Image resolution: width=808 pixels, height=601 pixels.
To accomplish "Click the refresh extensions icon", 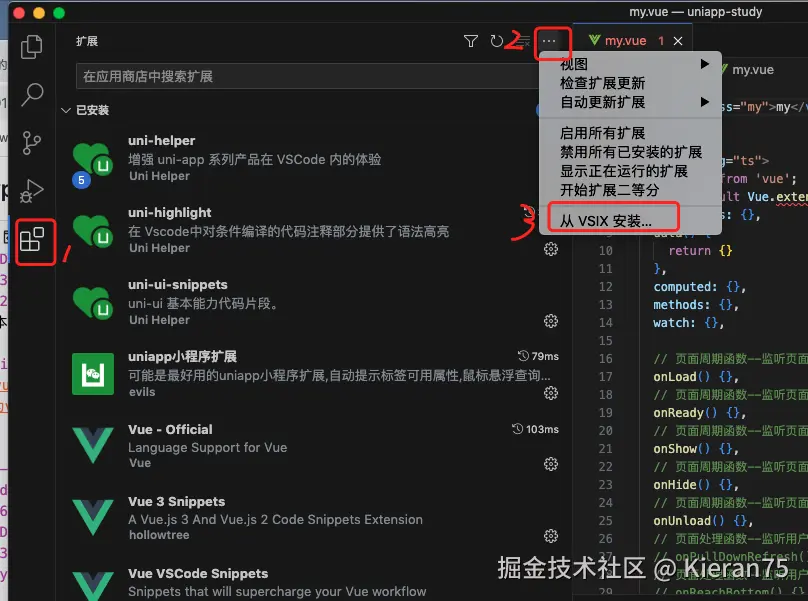I will (496, 41).
